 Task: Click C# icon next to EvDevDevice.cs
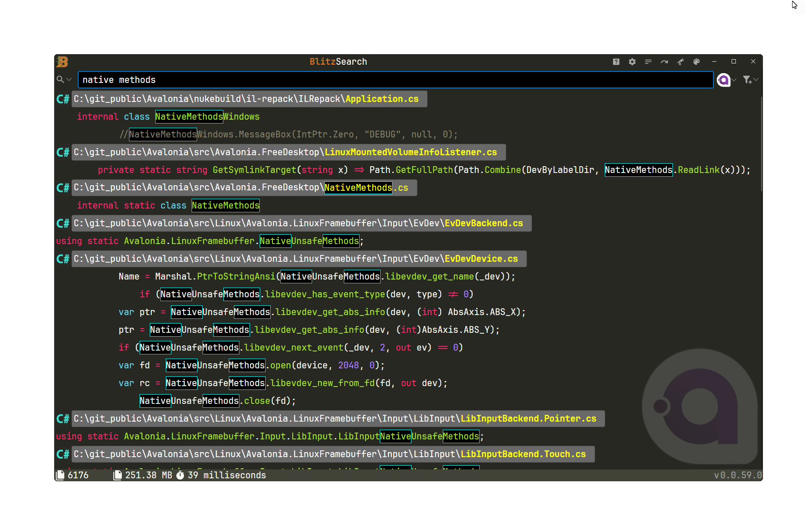coord(63,259)
